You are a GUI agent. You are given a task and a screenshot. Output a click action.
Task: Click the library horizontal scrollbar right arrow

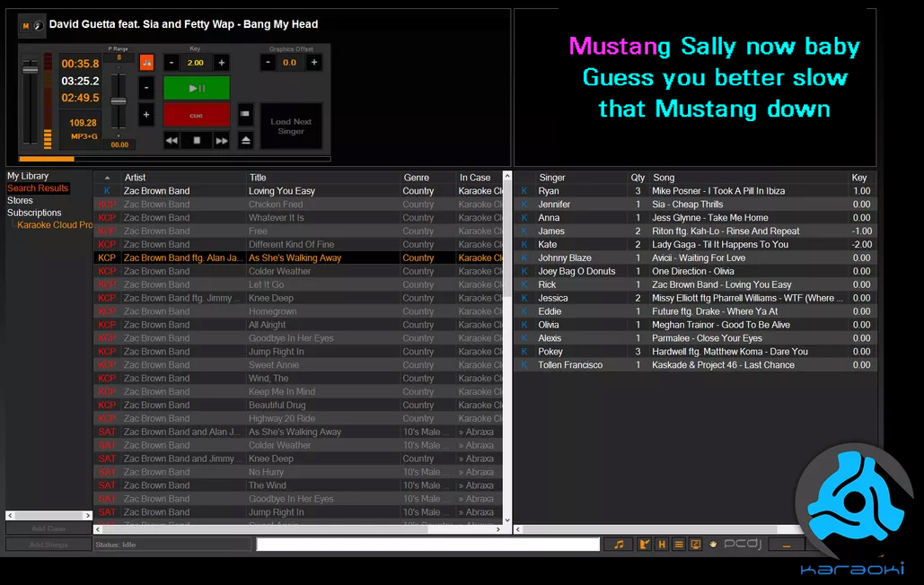[x=498, y=529]
